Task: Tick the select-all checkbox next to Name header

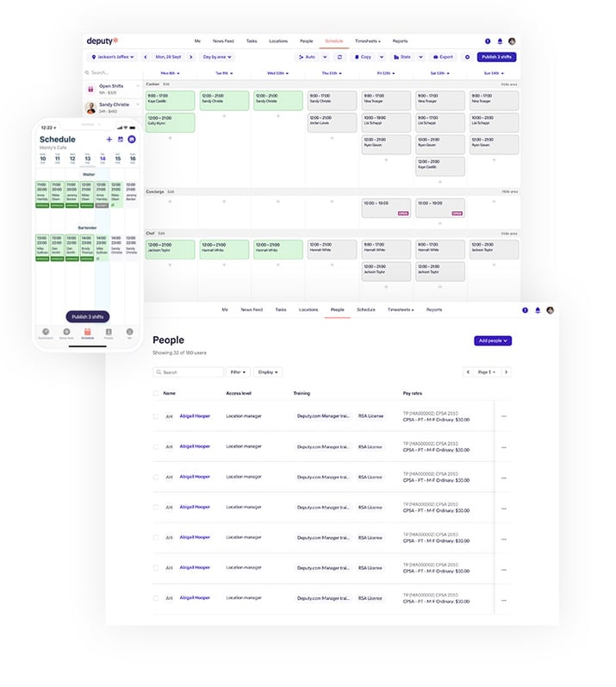Action: tap(156, 393)
